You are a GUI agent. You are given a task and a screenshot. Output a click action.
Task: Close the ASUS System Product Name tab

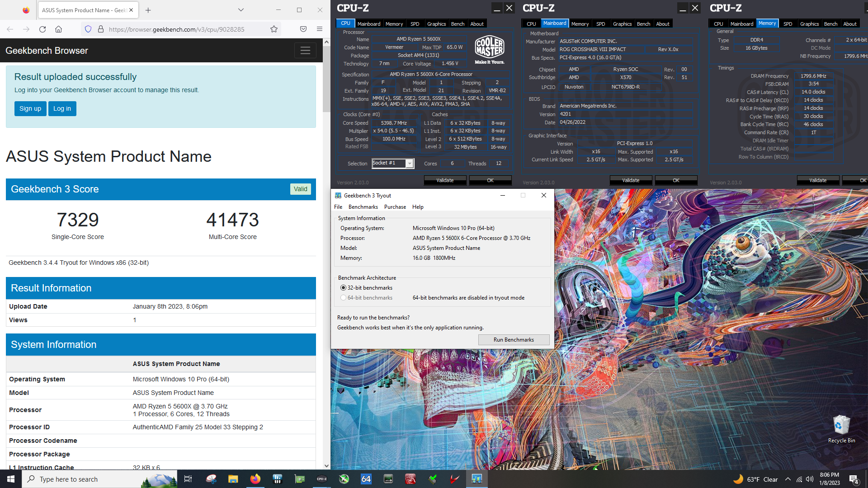pos(131,10)
